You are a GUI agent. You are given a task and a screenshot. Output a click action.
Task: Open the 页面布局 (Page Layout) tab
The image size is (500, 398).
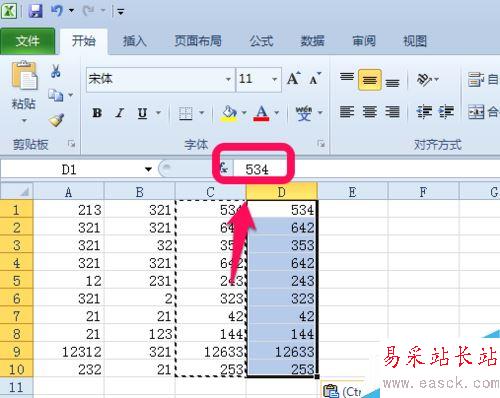(x=198, y=41)
